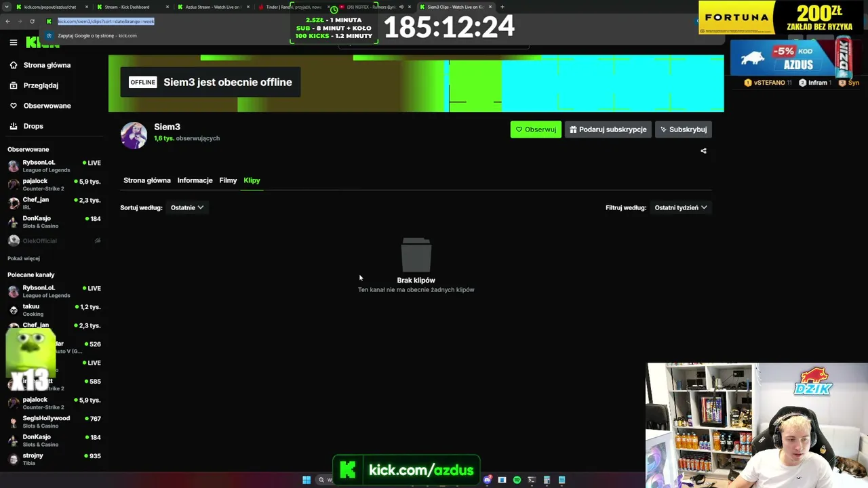868x488 pixels.
Task: Expand the Ostatni tydzień filter dropdown
Action: 681,207
